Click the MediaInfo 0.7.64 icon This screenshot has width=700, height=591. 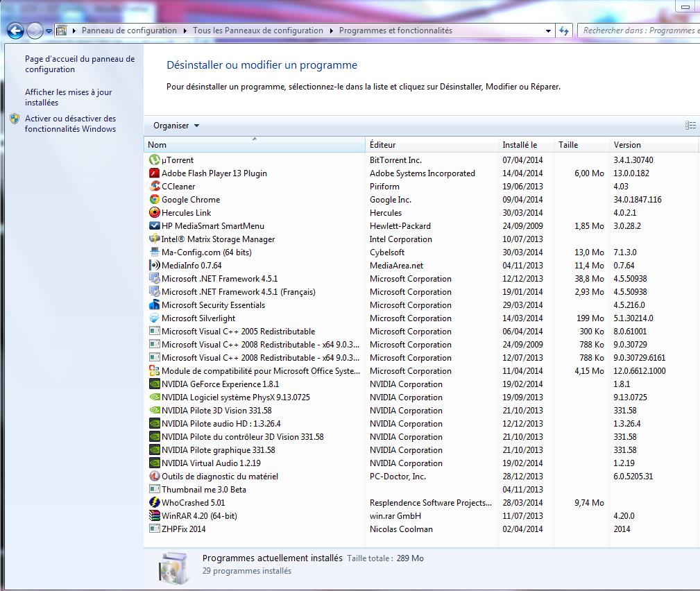coord(155,265)
